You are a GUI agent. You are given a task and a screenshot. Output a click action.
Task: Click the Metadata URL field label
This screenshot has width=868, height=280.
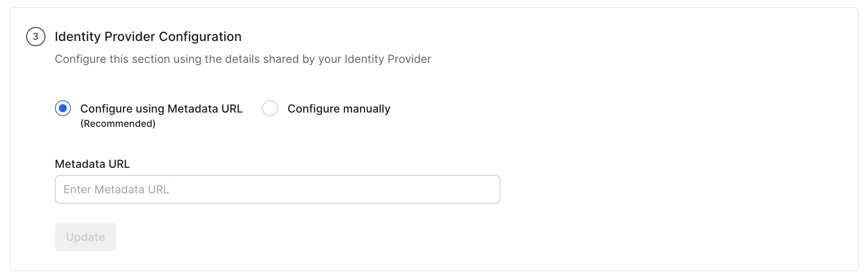coord(92,163)
